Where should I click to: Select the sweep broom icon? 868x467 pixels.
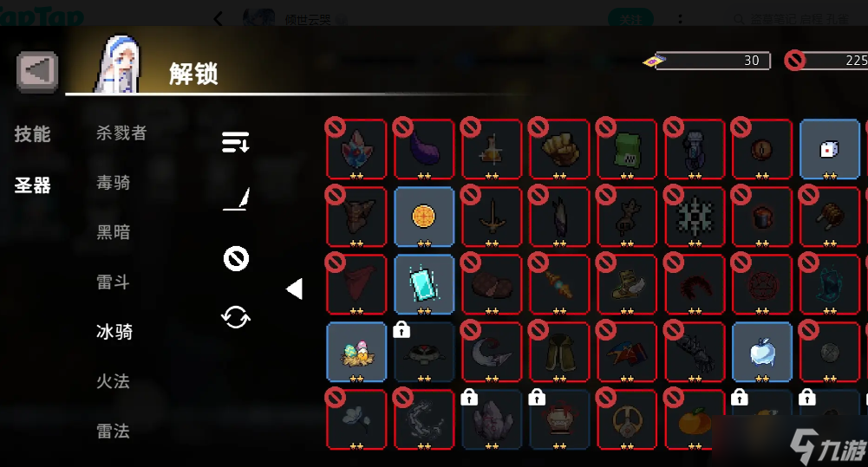click(x=237, y=199)
